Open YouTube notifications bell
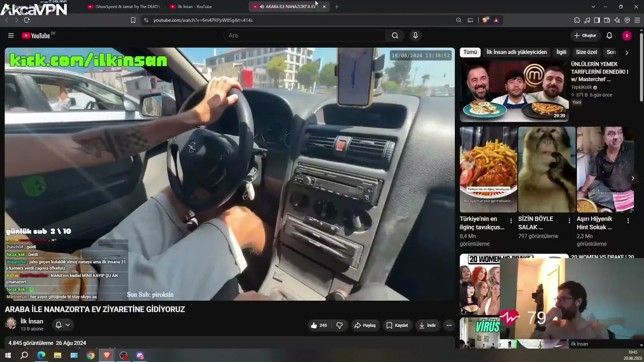This screenshot has height=362, width=644. click(x=609, y=36)
